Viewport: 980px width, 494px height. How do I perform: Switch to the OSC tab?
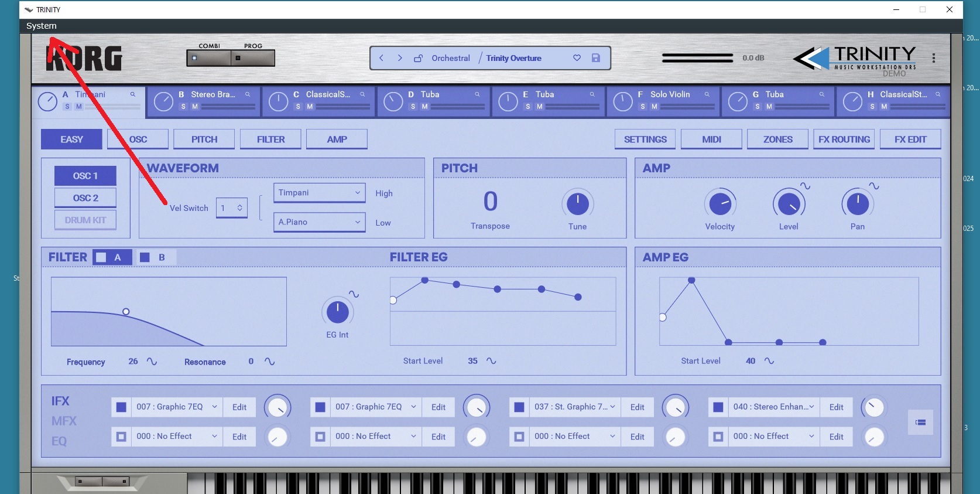[x=138, y=139]
